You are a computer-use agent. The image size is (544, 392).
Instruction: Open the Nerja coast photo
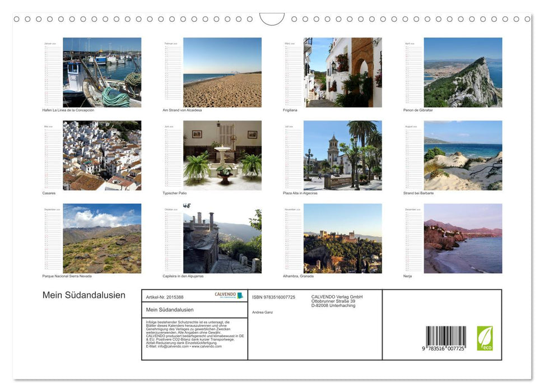(x=463, y=238)
